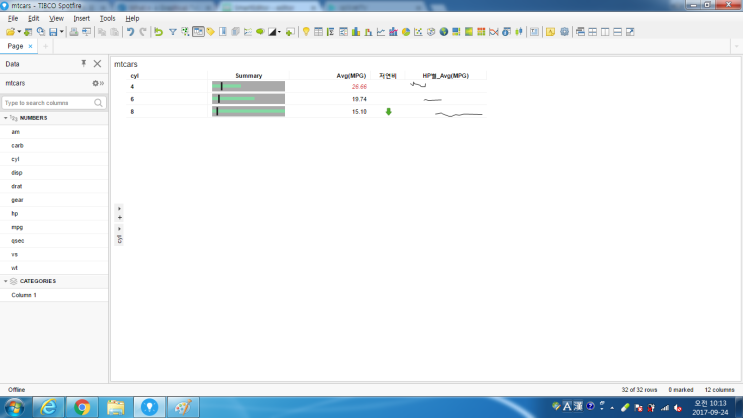
Task: Click the Print icon in toolbar
Action: tap(74, 32)
